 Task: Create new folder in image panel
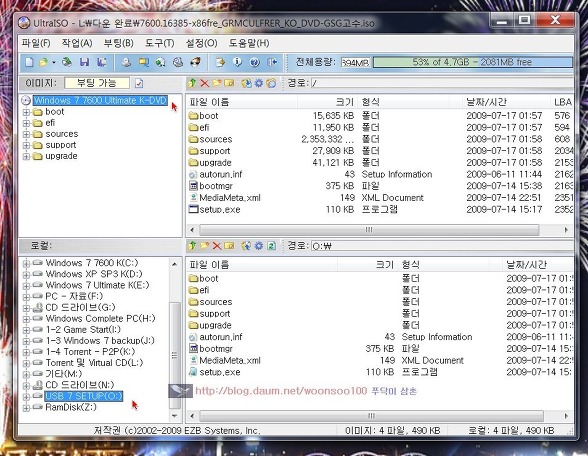tap(217, 83)
